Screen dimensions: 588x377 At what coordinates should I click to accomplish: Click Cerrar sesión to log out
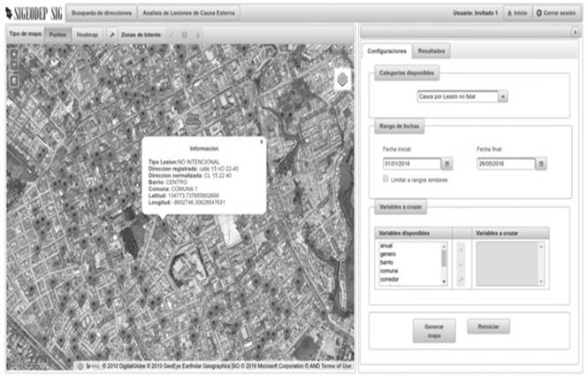558,13
